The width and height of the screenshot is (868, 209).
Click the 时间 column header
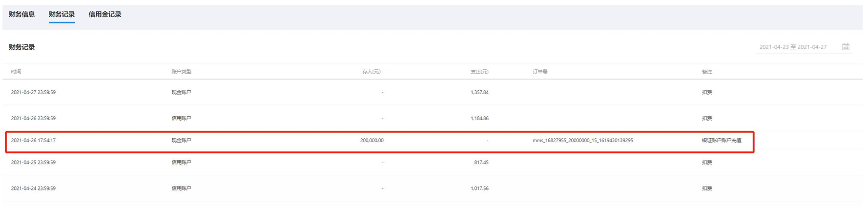click(16, 72)
